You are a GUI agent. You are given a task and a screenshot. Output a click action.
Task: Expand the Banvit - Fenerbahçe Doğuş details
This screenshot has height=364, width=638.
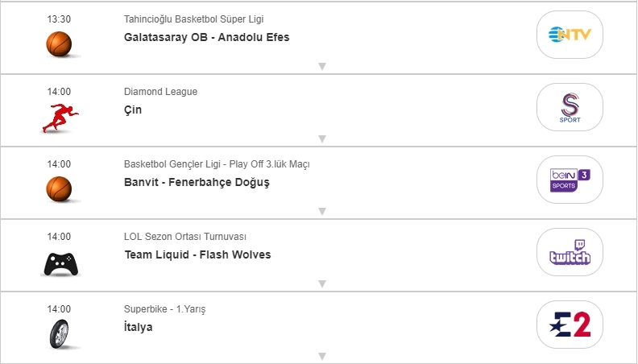click(321, 212)
